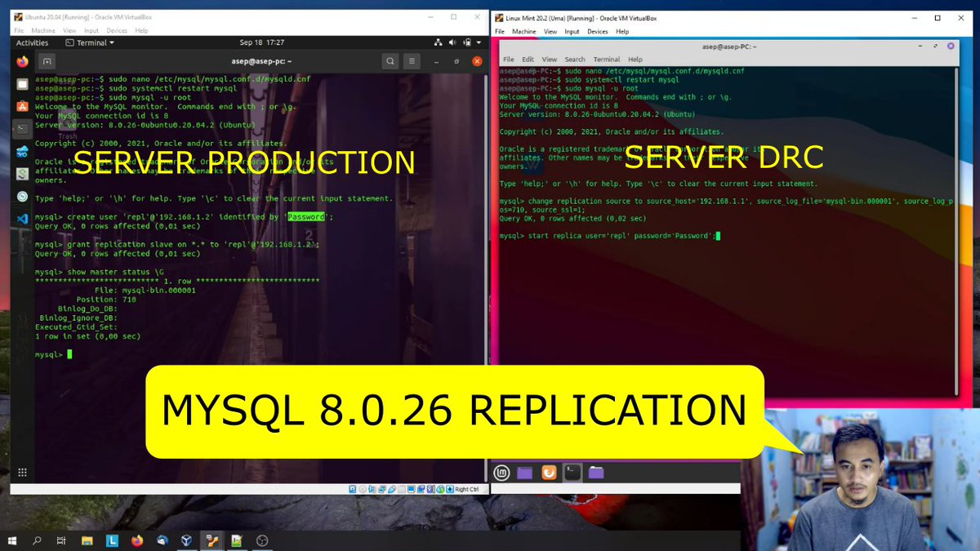Image resolution: width=980 pixels, height=551 pixels.
Task: Click 'Position: 710' in Ubuntu terminal
Action: [x=107, y=299]
